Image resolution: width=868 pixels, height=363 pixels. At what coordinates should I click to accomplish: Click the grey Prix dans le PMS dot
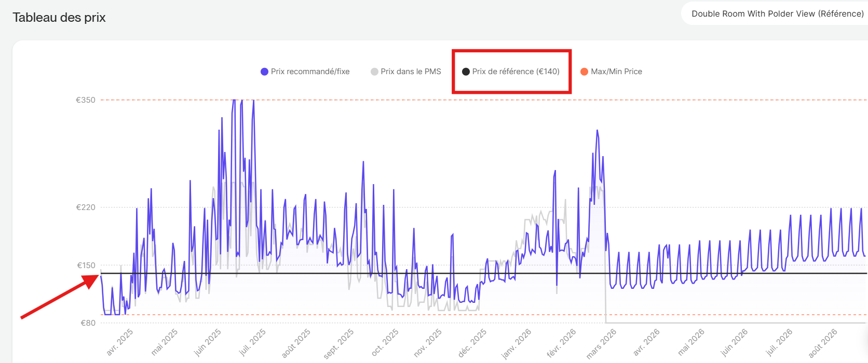(x=374, y=72)
